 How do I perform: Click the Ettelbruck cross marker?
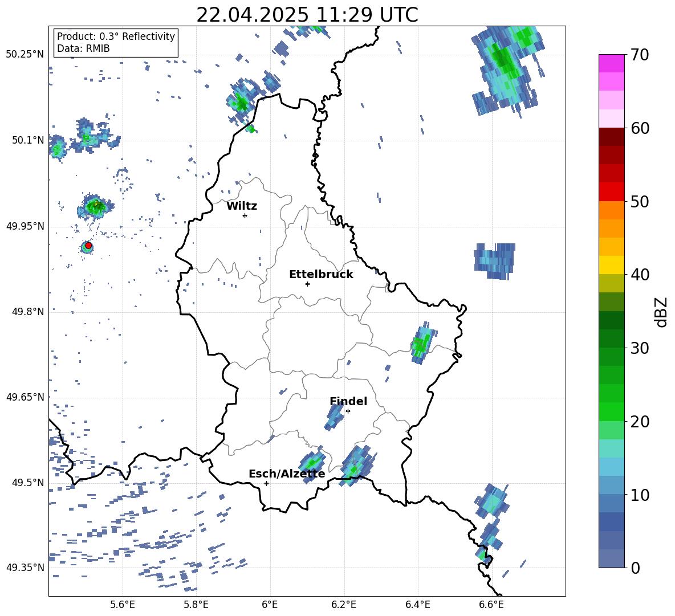point(307,284)
